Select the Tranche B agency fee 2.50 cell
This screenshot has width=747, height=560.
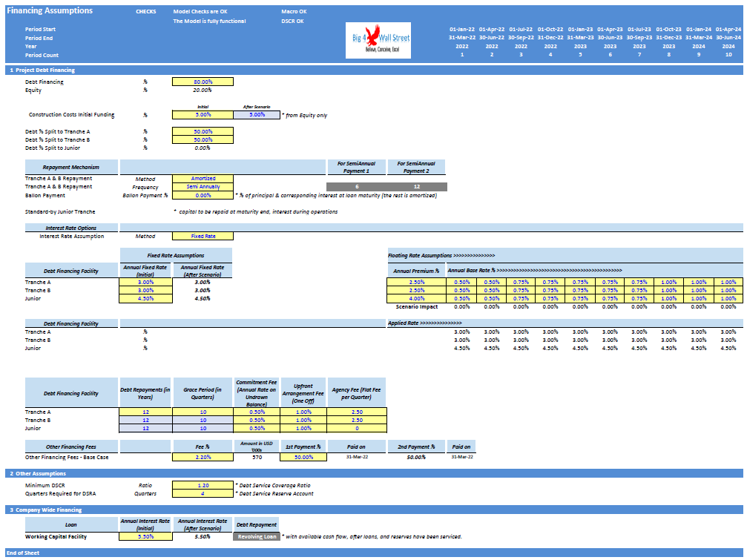click(357, 420)
